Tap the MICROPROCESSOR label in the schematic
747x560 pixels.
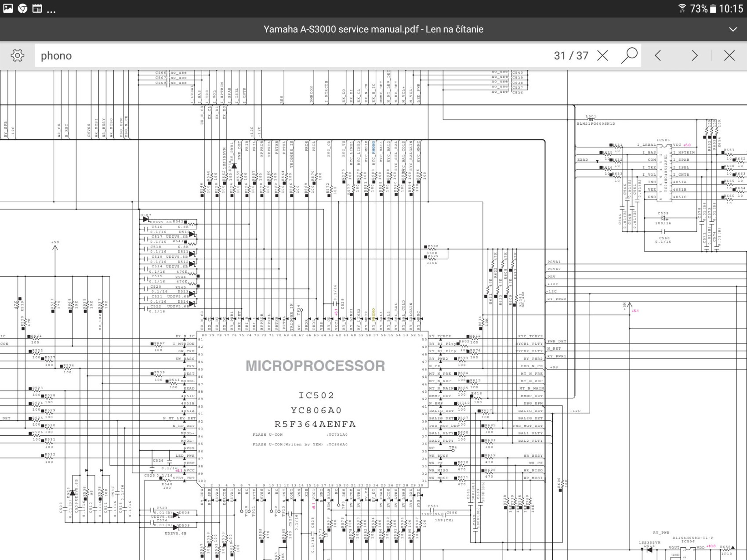pyautogui.click(x=315, y=365)
